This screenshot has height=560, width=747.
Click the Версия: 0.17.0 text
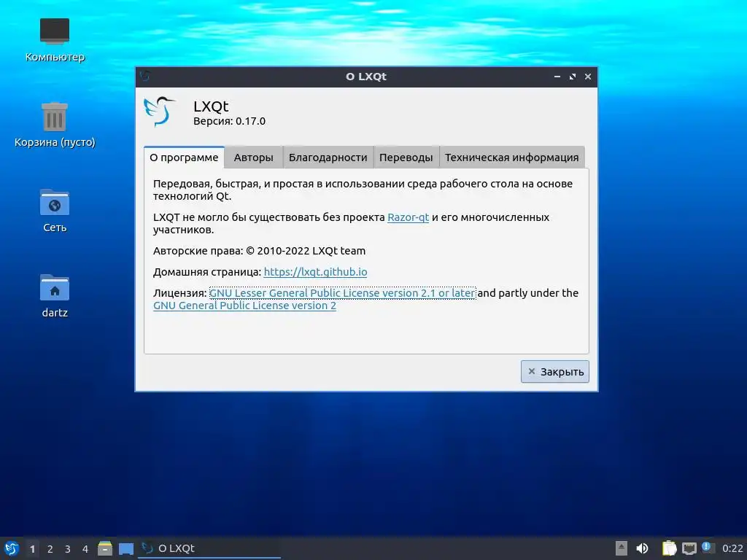pyautogui.click(x=229, y=122)
